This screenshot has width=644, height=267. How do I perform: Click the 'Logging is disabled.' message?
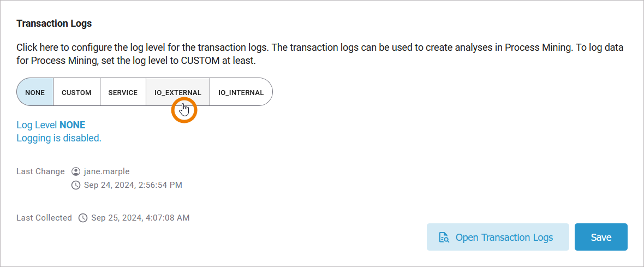59,138
